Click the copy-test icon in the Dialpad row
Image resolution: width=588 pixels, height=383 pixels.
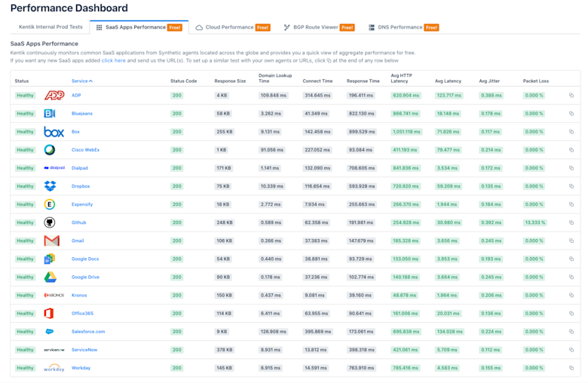click(571, 168)
